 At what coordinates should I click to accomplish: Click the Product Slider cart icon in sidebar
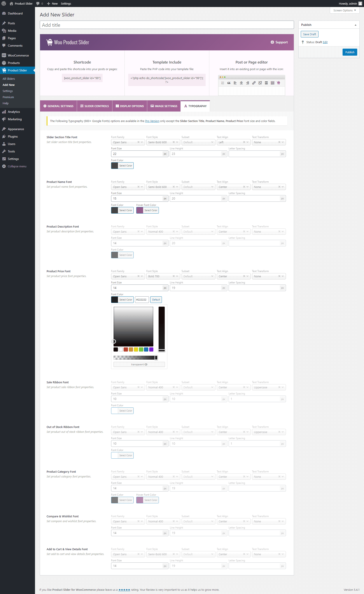click(4, 70)
